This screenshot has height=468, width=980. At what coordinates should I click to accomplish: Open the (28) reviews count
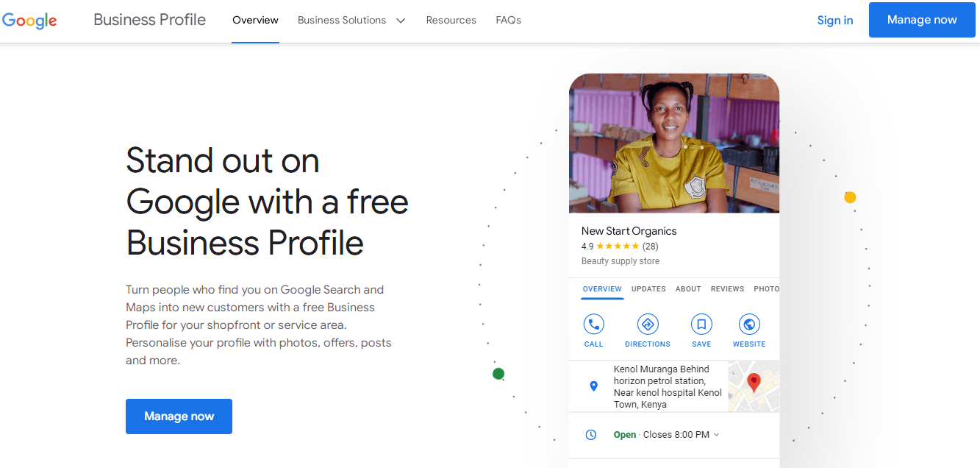click(x=650, y=247)
